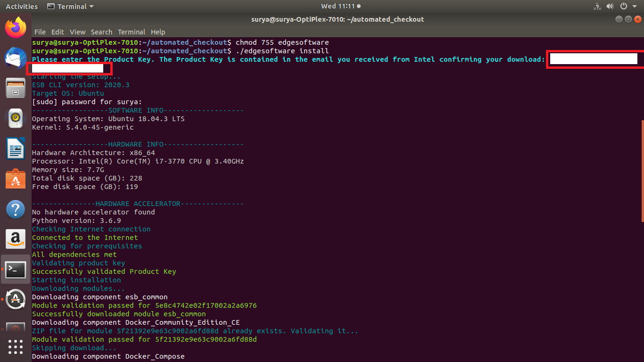The height and width of the screenshot is (362, 644).
Task: Open the Edit menu
Action: 58,32
